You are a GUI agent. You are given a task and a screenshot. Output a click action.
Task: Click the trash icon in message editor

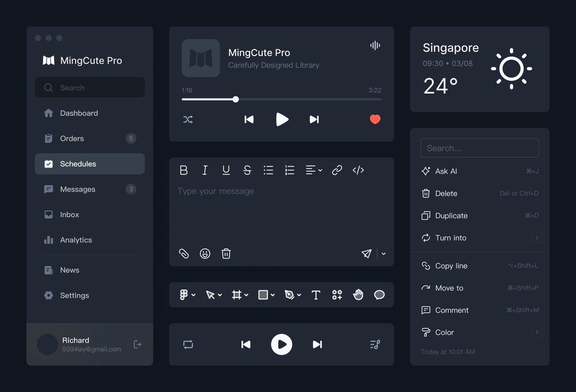[x=226, y=253]
